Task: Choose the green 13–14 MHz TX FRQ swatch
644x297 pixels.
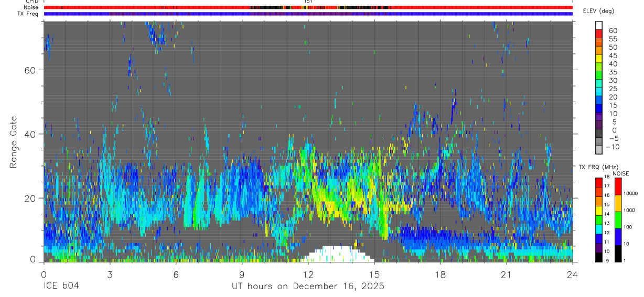Action: point(599,220)
